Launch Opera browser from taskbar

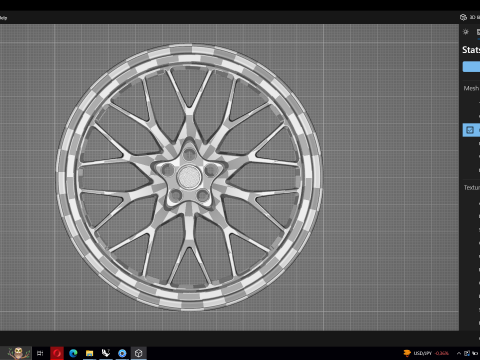click(x=57, y=353)
